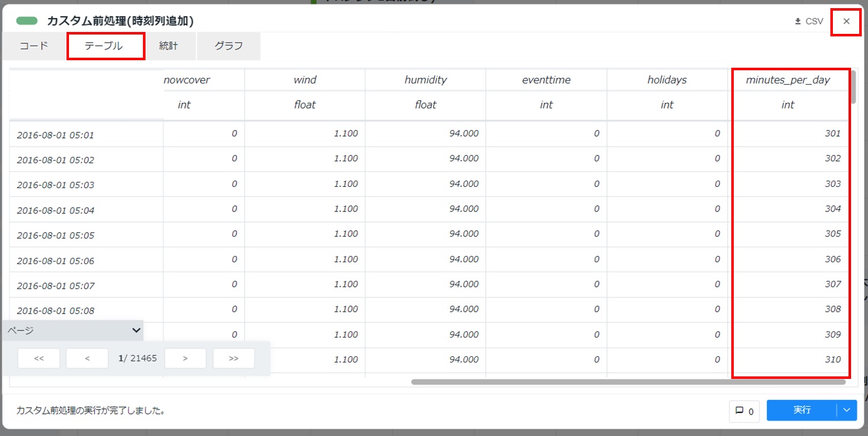This screenshot has width=868, height=436.
Task: Click minutes_per_day value 303
Action: click(x=833, y=184)
